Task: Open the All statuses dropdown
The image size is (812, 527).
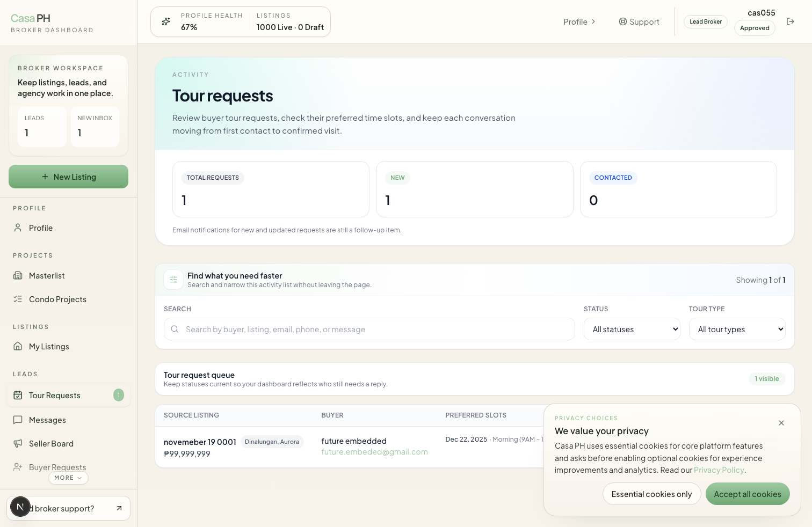Action: point(632,329)
